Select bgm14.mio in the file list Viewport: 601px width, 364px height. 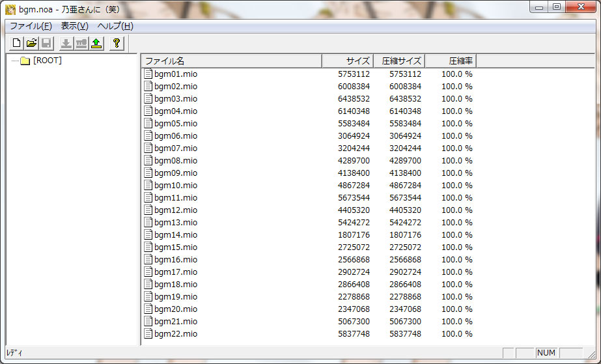pyautogui.click(x=175, y=235)
